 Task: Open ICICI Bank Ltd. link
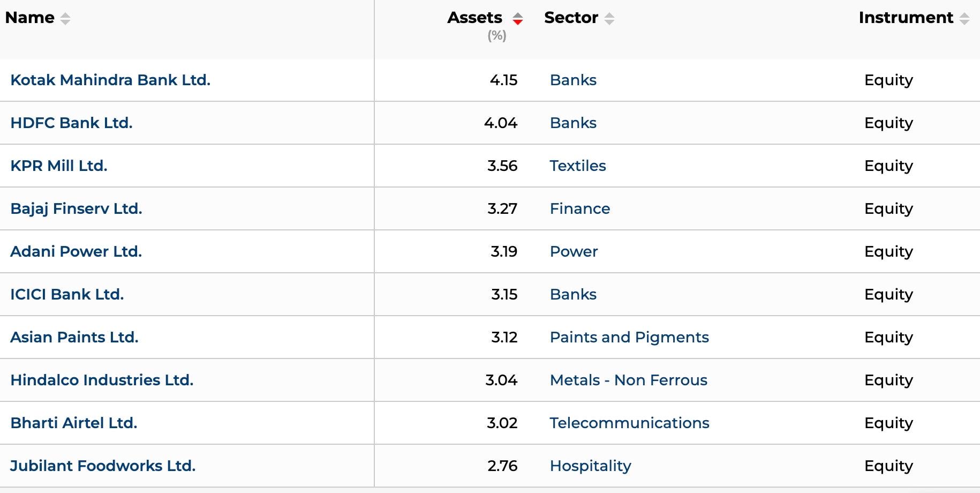click(x=67, y=294)
